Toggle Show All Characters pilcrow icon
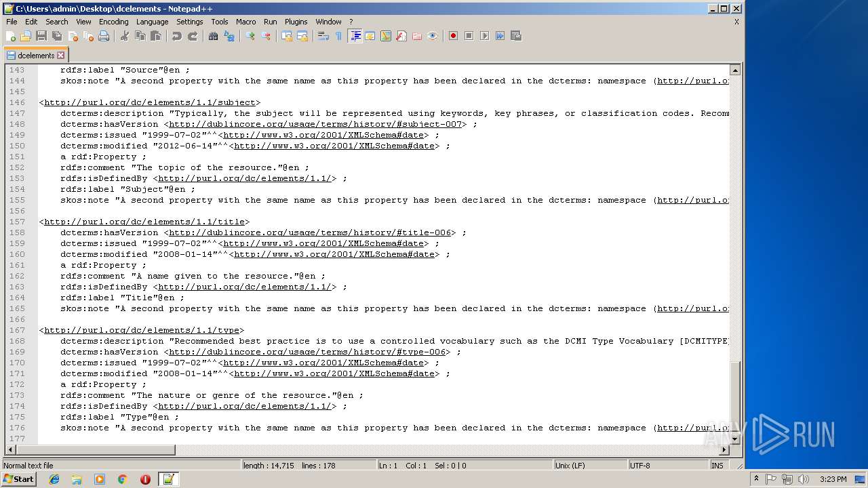The height and width of the screenshot is (488, 868). point(338,36)
